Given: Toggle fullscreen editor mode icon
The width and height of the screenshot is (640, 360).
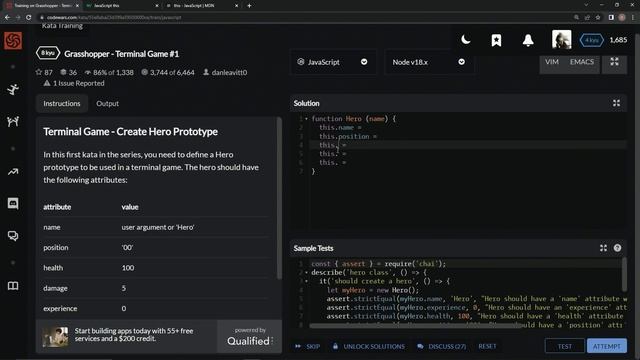Looking at the screenshot, I should click(x=614, y=62).
